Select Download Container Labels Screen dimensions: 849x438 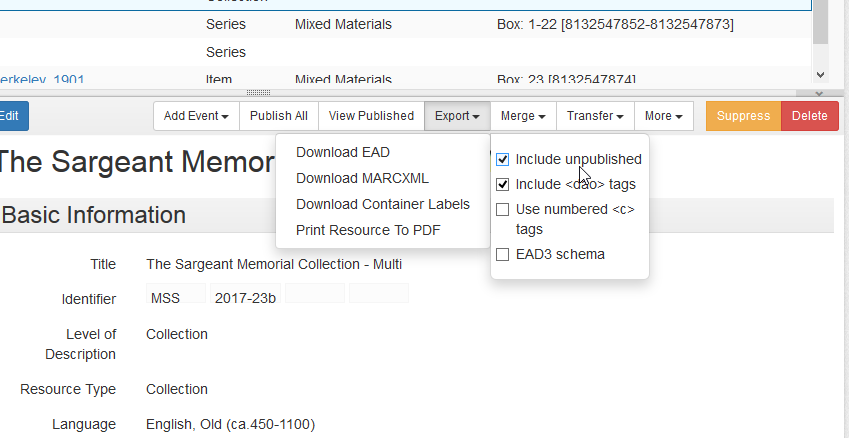[x=383, y=204]
